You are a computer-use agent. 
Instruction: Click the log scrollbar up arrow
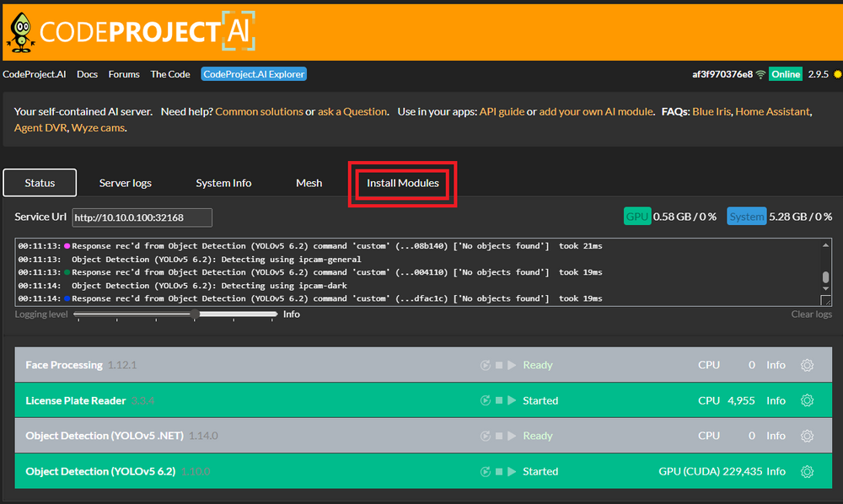tap(825, 245)
